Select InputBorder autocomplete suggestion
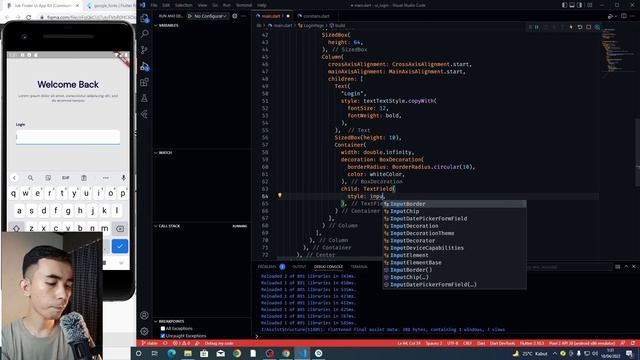Viewport: 640px width, 360px height. tap(454, 204)
